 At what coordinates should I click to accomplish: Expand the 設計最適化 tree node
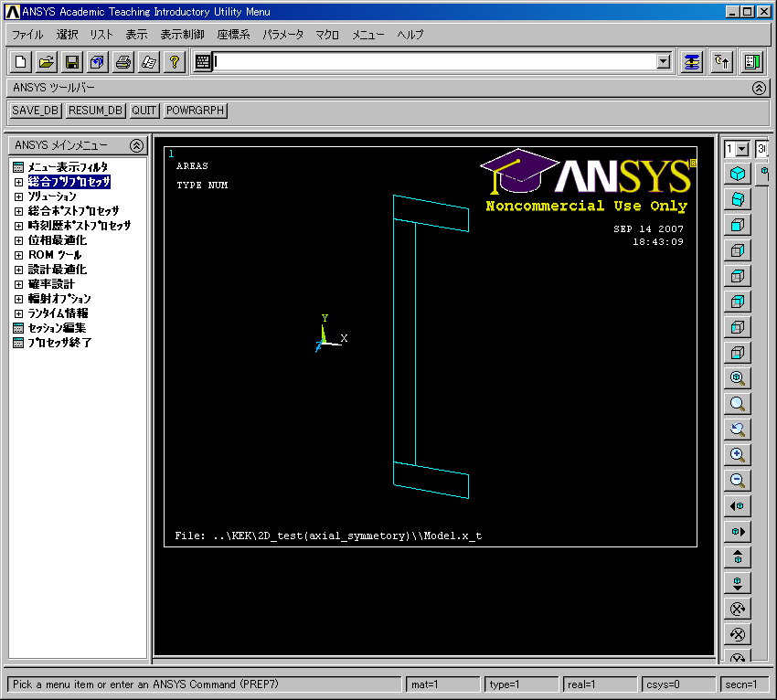(18, 270)
